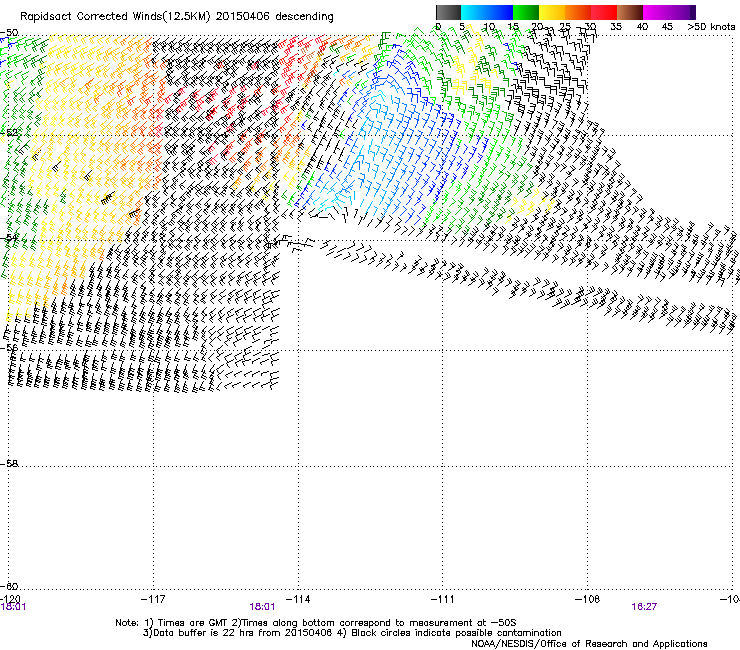This screenshot has width=740, height=650.
Task: Click the '>50 knots' legend label
Action: coord(711,27)
